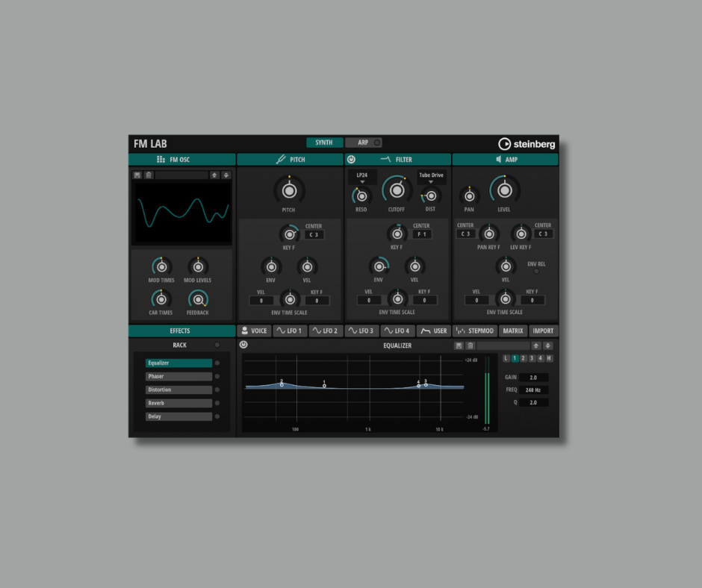Viewport: 702px width, 588px height.
Task: Save the Equalizer preset with disk icon
Action: 459,345
